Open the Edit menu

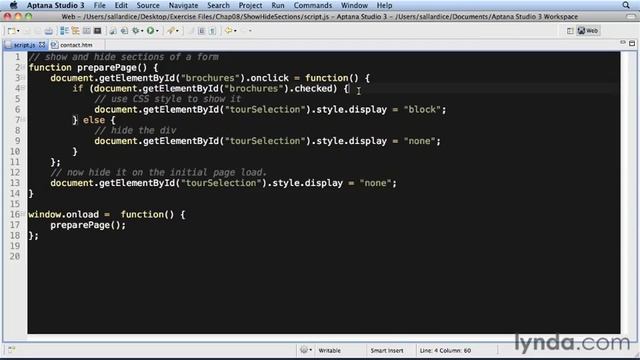pos(121,5)
